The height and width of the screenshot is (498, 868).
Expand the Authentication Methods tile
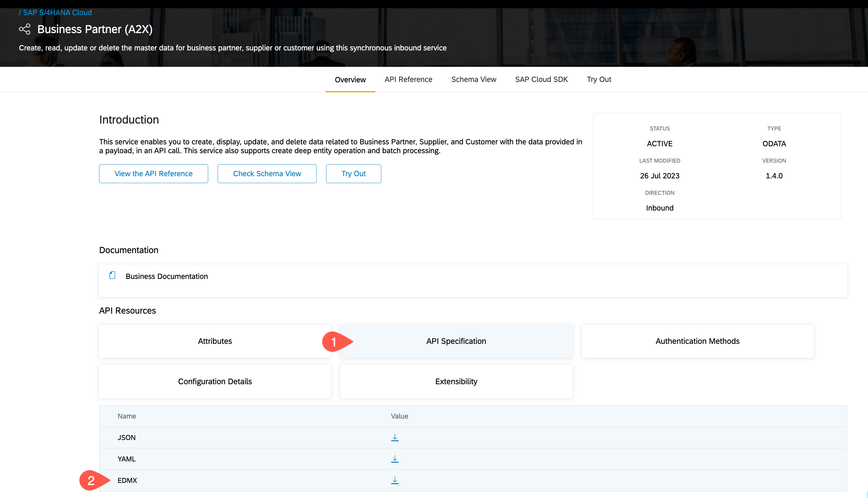coord(697,341)
